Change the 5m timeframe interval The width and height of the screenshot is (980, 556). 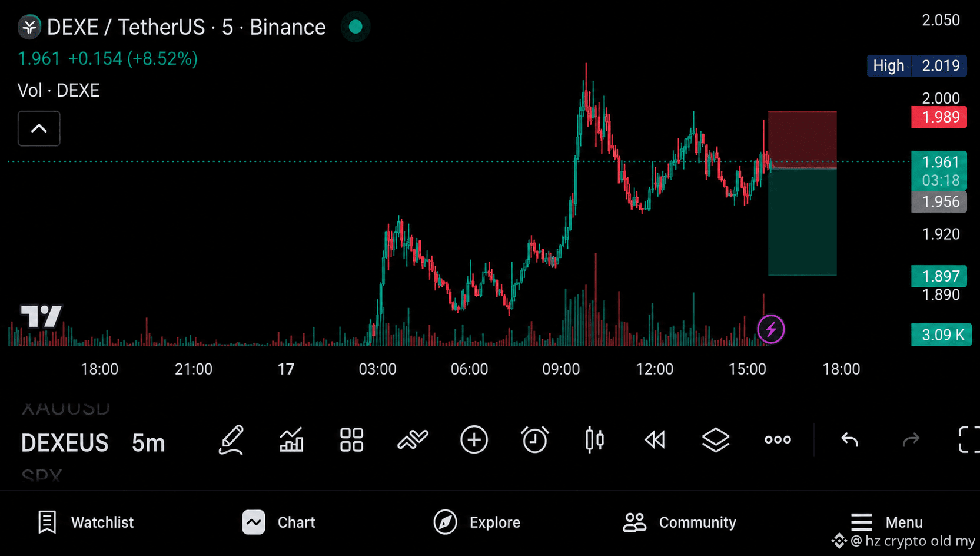pyautogui.click(x=148, y=443)
